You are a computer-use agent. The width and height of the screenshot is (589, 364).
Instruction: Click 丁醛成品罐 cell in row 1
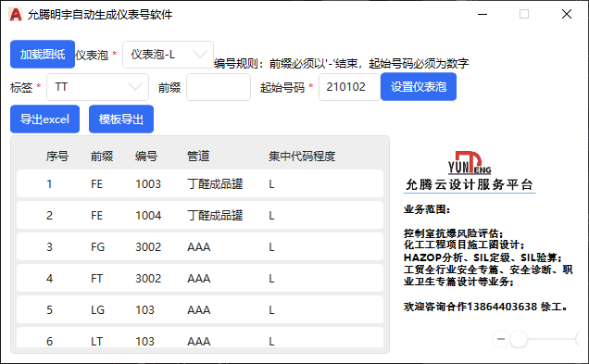[215, 184]
